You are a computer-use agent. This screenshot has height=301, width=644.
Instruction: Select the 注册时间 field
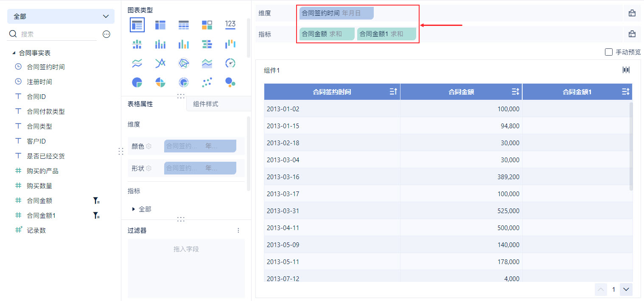(x=39, y=82)
